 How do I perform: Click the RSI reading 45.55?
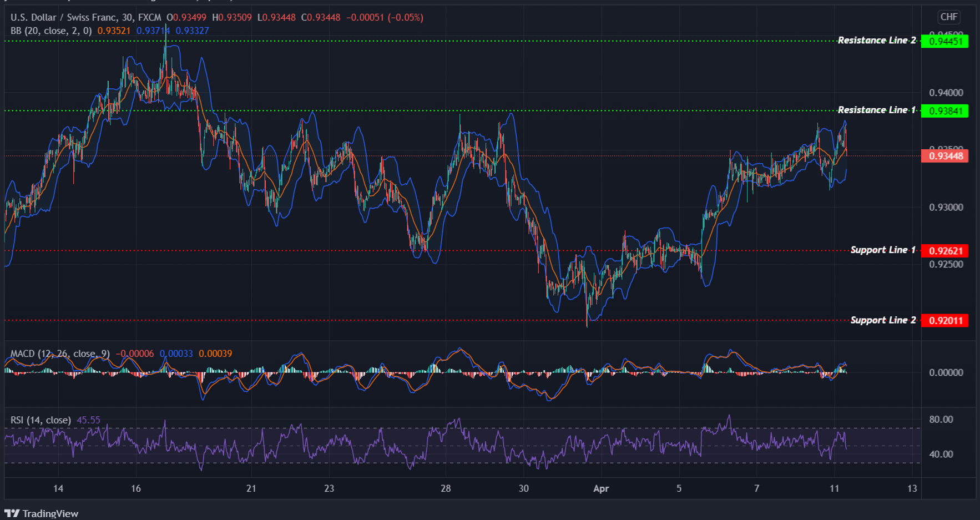pyautogui.click(x=89, y=420)
